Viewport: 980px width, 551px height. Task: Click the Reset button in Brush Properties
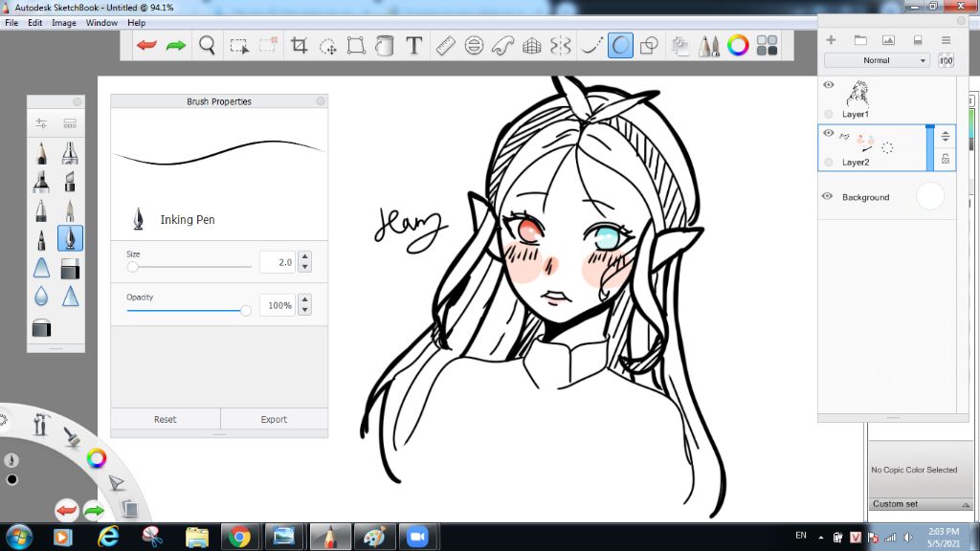(x=165, y=419)
